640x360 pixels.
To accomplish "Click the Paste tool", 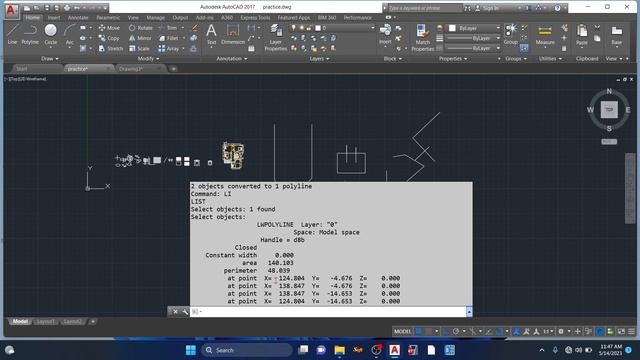I will point(582,35).
